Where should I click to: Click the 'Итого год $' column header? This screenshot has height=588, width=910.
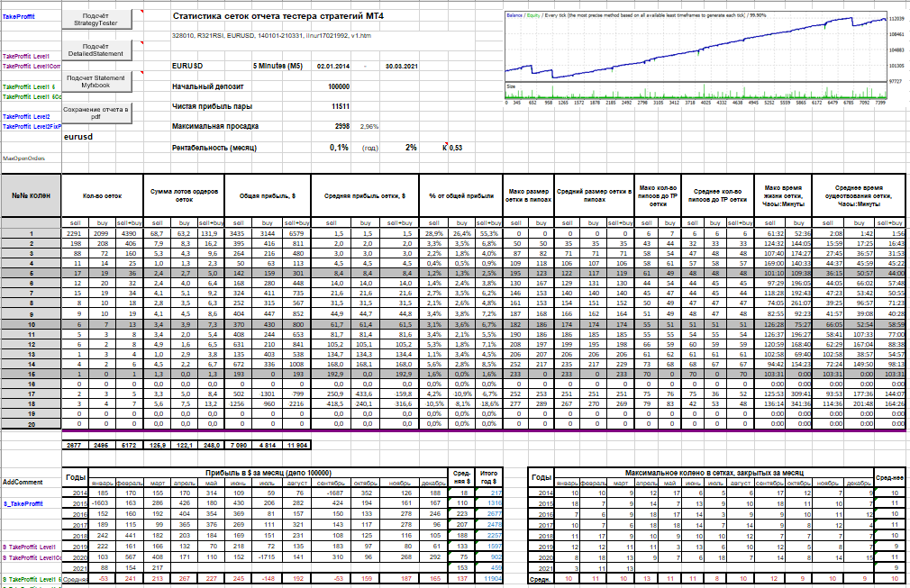click(489, 477)
